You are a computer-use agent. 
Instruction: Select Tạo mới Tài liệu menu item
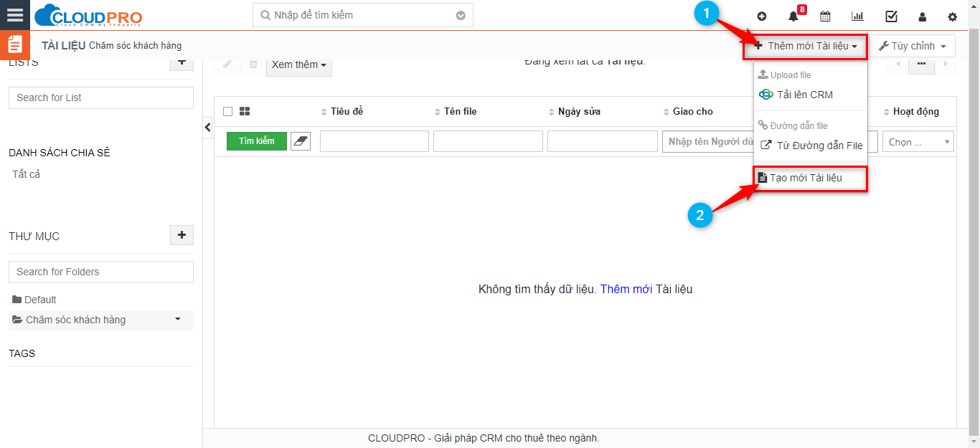coord(806,178)
